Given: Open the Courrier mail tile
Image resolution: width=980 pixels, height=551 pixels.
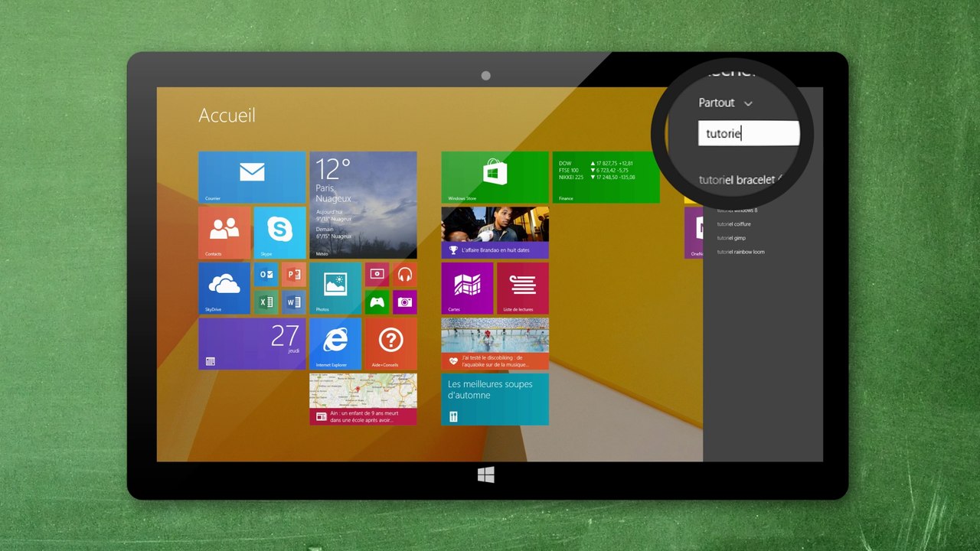Looking at the screenshot, I should (x=252, y=177).
